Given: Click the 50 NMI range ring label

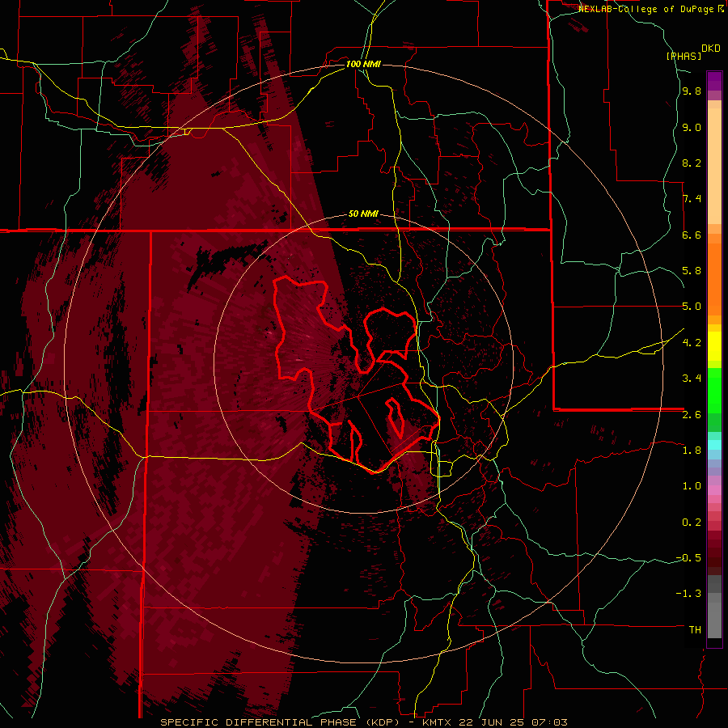Looking at the screenshot, I should pos(363,214).
